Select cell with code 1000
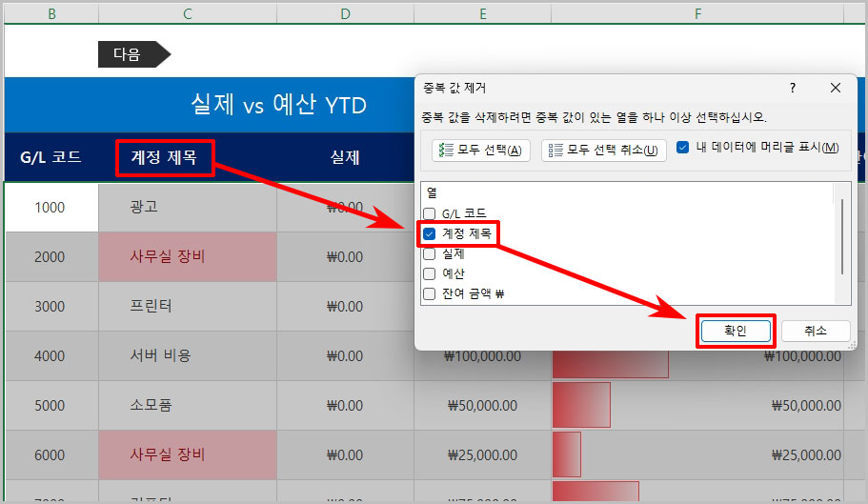868x504 pixels. click(51, 208)
